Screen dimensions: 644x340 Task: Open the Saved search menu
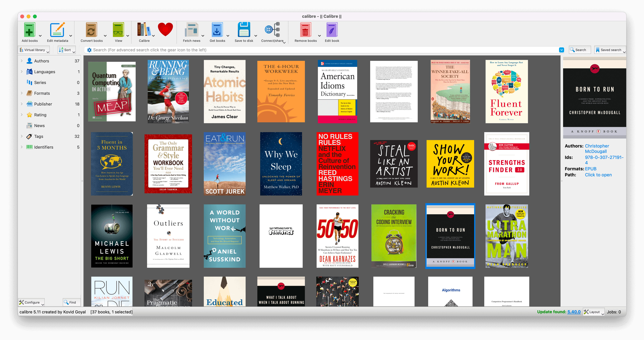610,50
